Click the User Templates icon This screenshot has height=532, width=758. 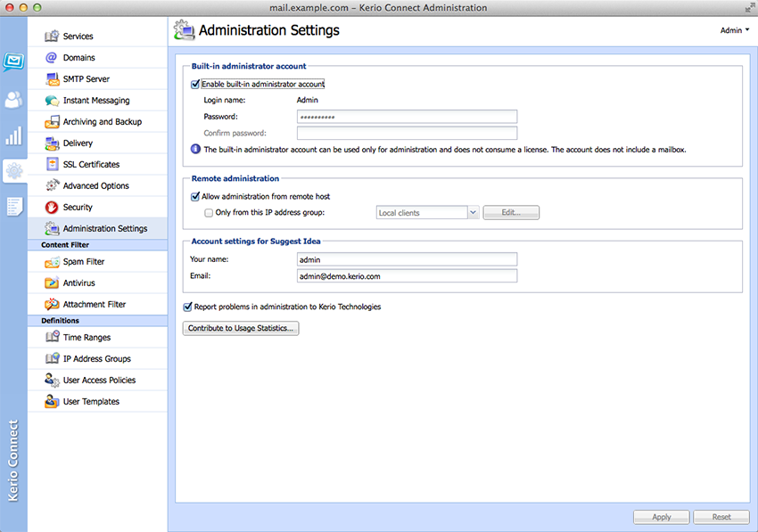click(52, 401)
